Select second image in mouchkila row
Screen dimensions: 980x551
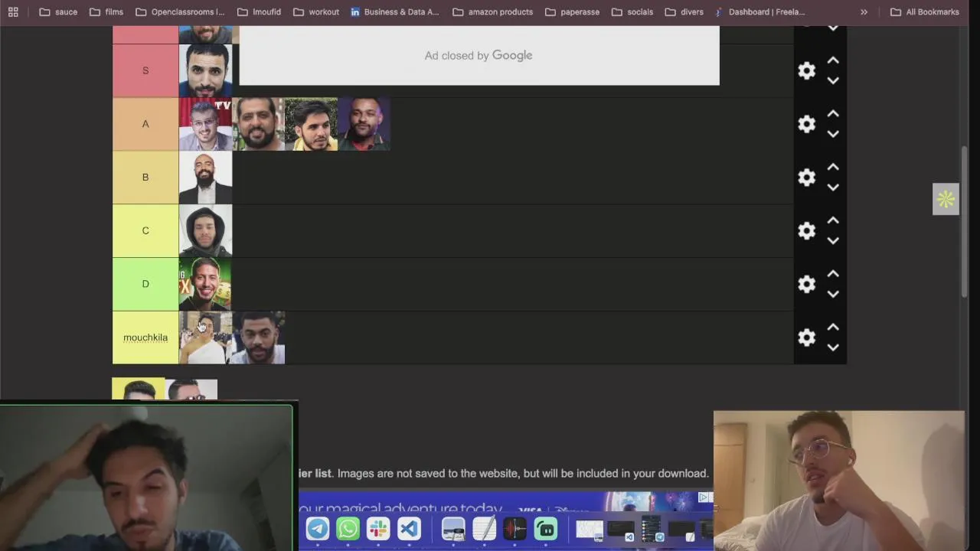[258, 337]
